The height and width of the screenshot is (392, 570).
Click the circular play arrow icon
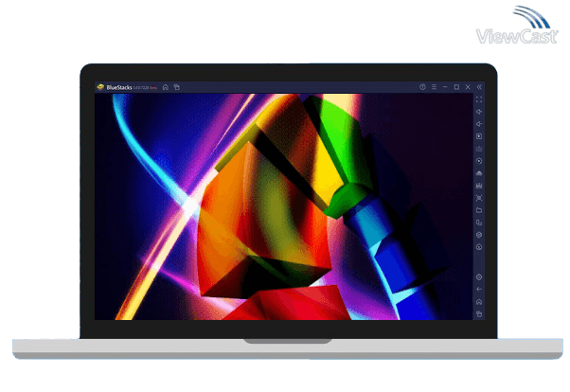(x=479, y=161)
